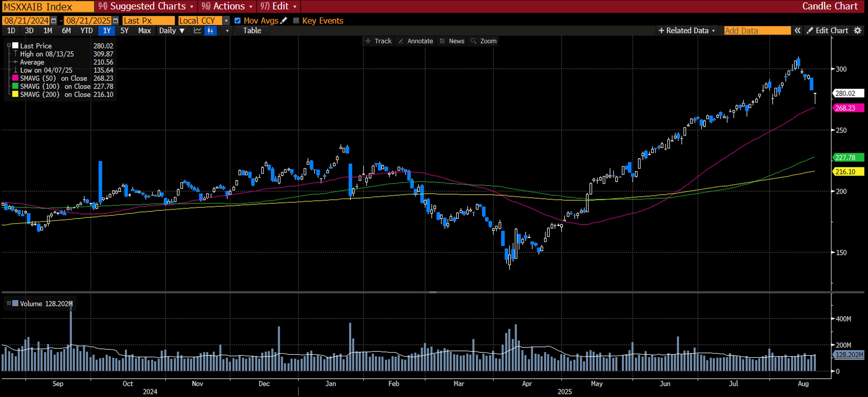Collapse the Last Price legend tree
This screenshot has height=397, width=868.
tap(9, 46)
